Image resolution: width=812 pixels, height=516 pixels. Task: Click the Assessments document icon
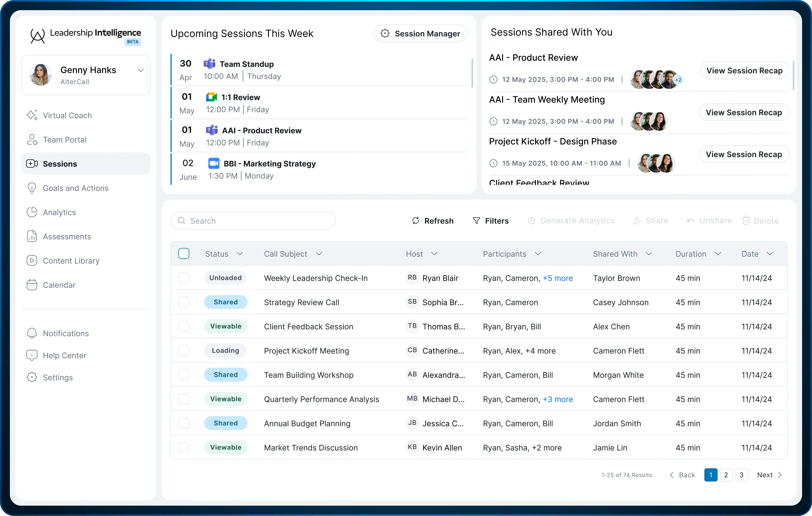coord(32,237)
